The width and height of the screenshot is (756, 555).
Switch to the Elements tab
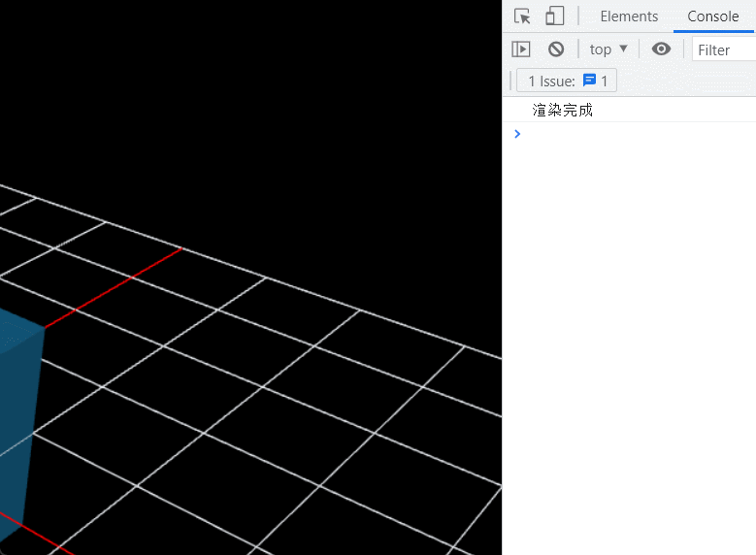629,16
